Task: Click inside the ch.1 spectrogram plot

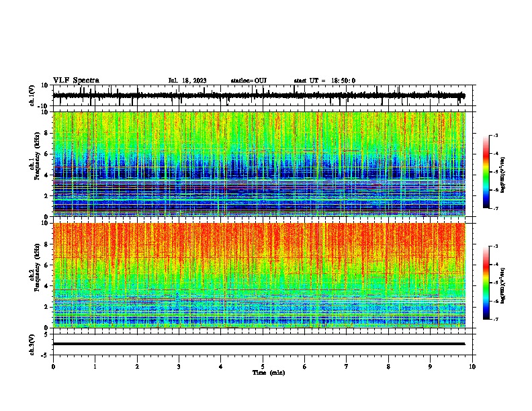Action: [259, 164]
